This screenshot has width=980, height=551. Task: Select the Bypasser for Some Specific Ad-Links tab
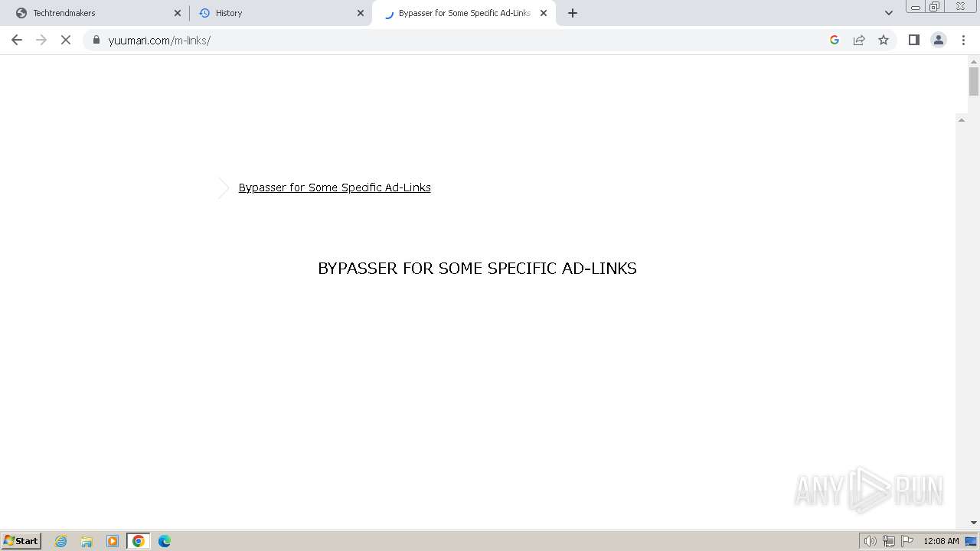(x=463, y=13)
